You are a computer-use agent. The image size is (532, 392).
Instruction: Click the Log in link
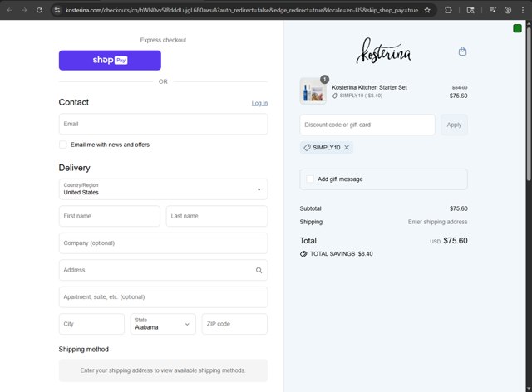click(259, 103)
